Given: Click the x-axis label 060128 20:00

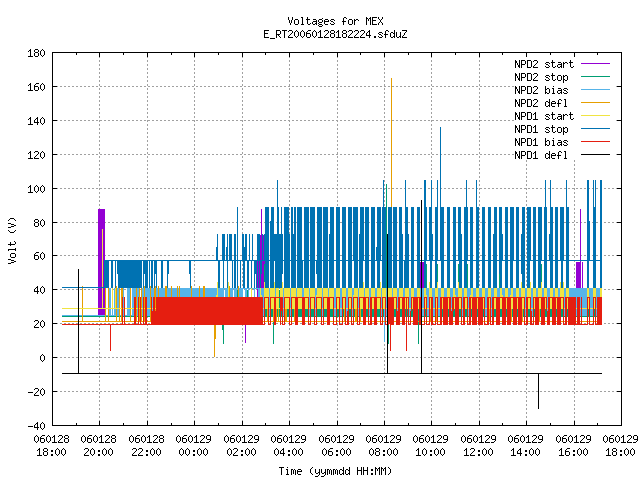Looking at the screenshot, I should (98, 446).
